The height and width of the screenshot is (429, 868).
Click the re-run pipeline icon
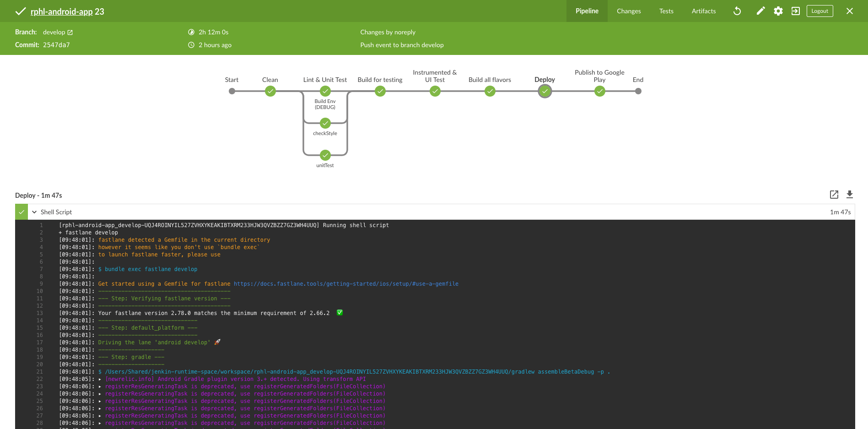pos(737,11)
